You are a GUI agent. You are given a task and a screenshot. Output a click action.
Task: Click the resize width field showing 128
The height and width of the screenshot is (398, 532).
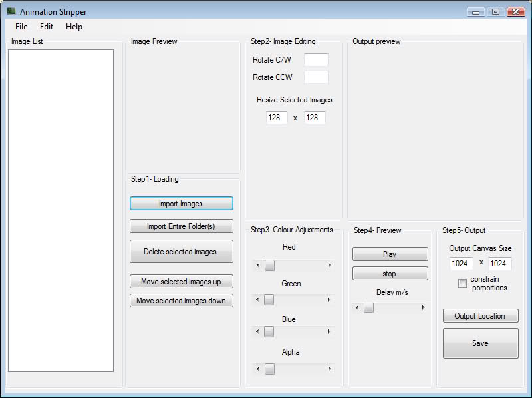point(277,118)
